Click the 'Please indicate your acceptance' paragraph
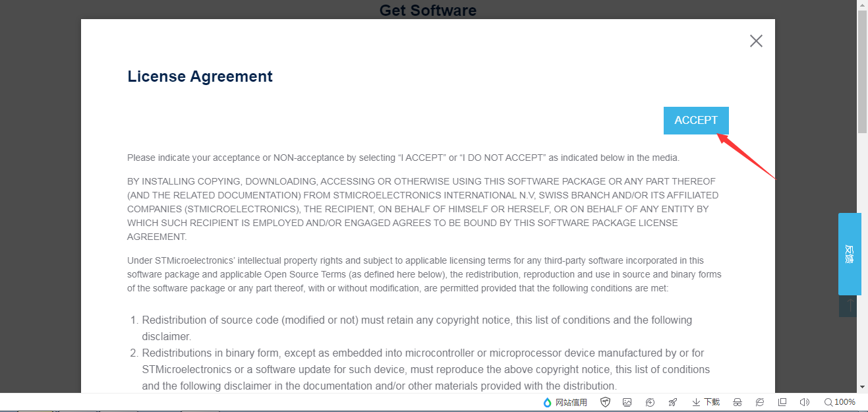Screen dimensions: 868x412 pos(403,158)
